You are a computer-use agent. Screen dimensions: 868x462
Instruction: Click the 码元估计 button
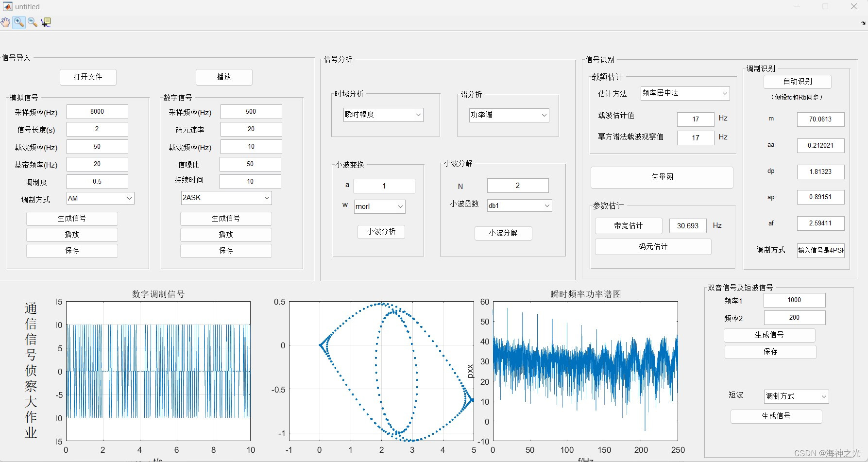click(x=653, y=247)
